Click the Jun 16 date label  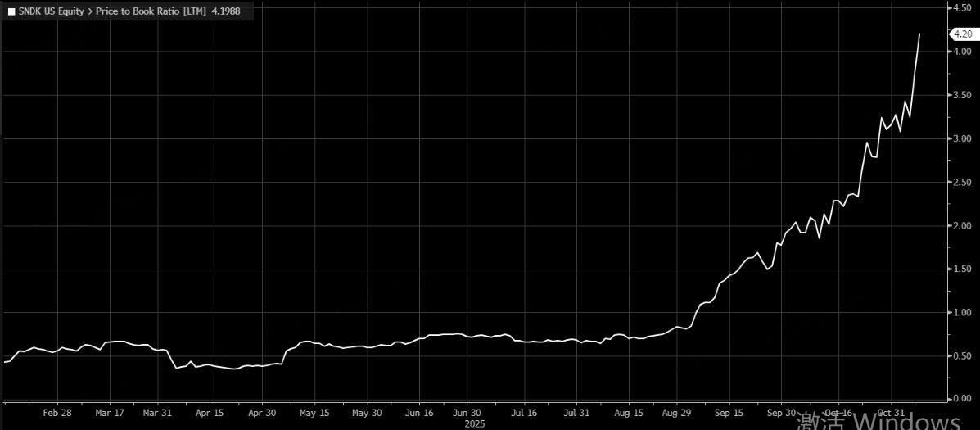coord(419,413)
